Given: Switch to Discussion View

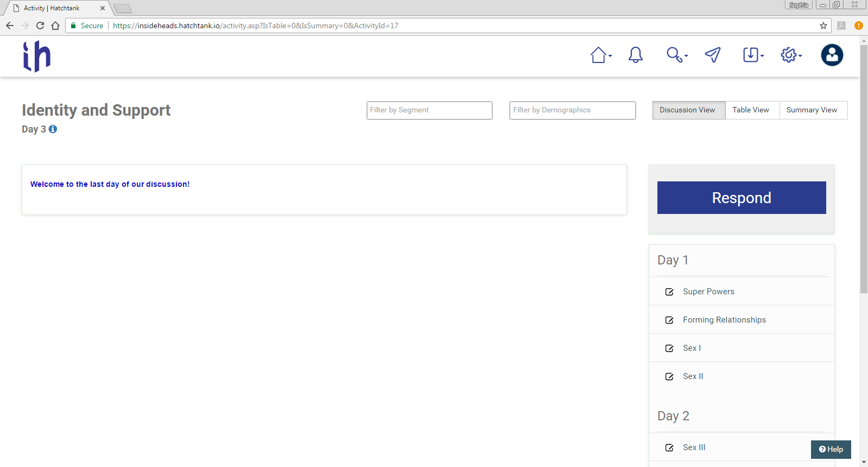Looking at the screenshot, I should click(x=688, y=110).
